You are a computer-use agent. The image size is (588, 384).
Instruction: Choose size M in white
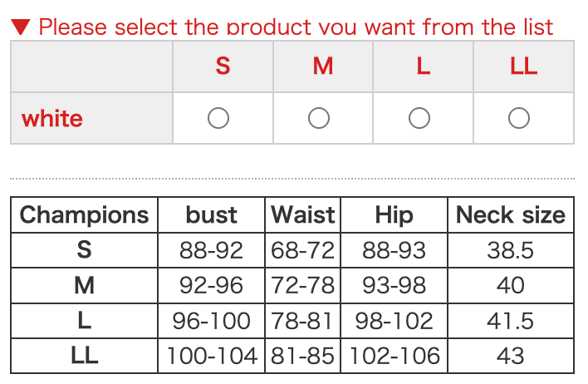pyautogui.click(x=319, y=119)
